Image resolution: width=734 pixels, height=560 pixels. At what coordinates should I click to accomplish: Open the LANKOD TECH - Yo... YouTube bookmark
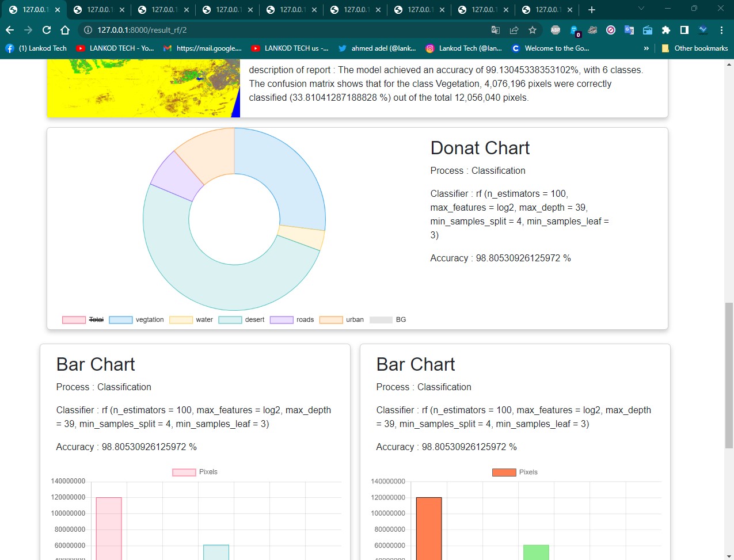(x=115, y=48)
